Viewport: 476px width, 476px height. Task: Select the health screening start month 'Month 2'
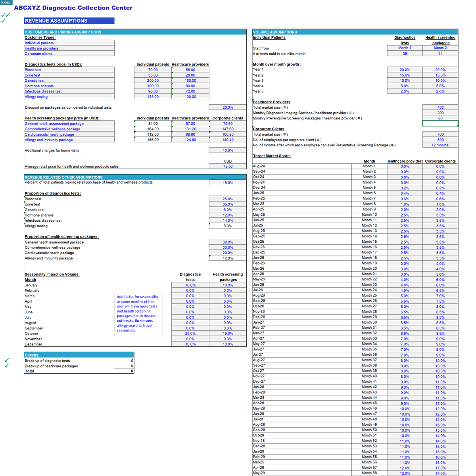[x=440, y=48]
